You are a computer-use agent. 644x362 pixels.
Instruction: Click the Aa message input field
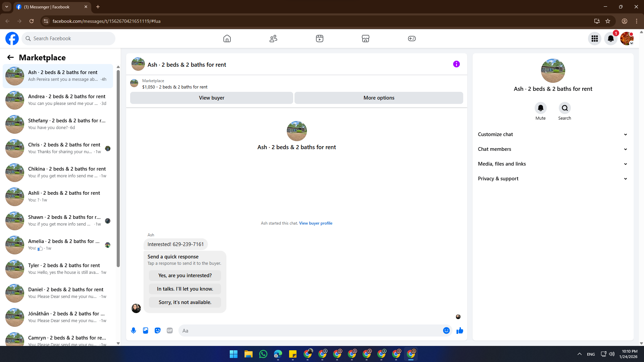click(310, 330)
